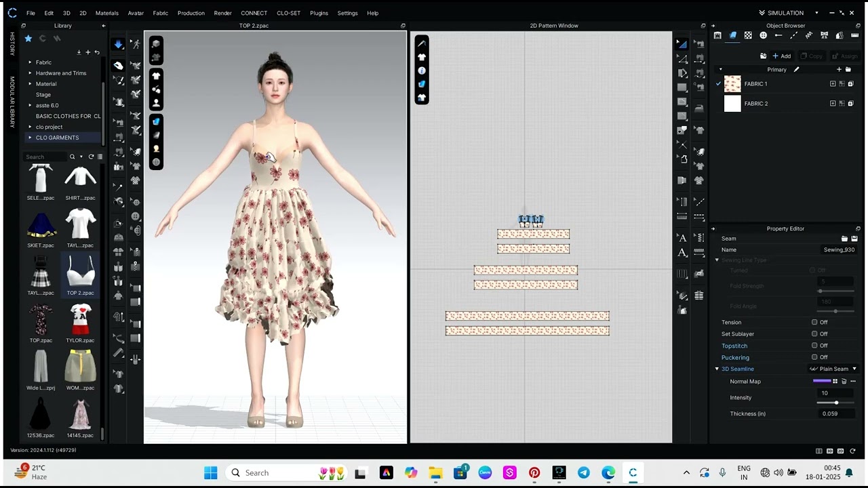Screen dimensions: 868x488
Task: Select the Edit Sewing tool in 2D toolbar
Action: 699,44
